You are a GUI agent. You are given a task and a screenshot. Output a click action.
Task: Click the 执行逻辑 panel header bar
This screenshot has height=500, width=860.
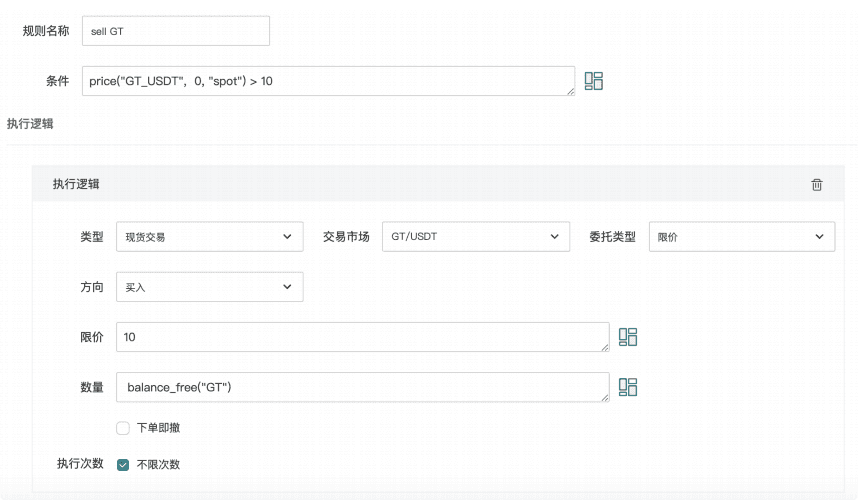coord(430,184)
